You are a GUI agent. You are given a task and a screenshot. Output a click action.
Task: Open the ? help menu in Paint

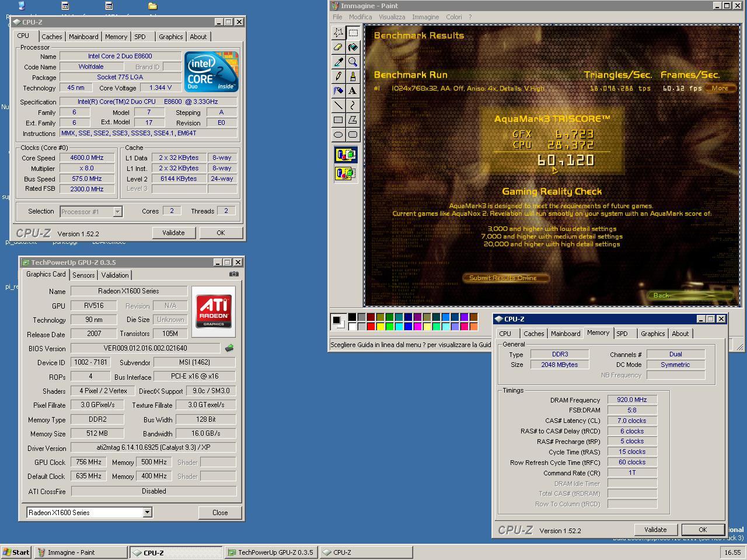coord(470,17)
